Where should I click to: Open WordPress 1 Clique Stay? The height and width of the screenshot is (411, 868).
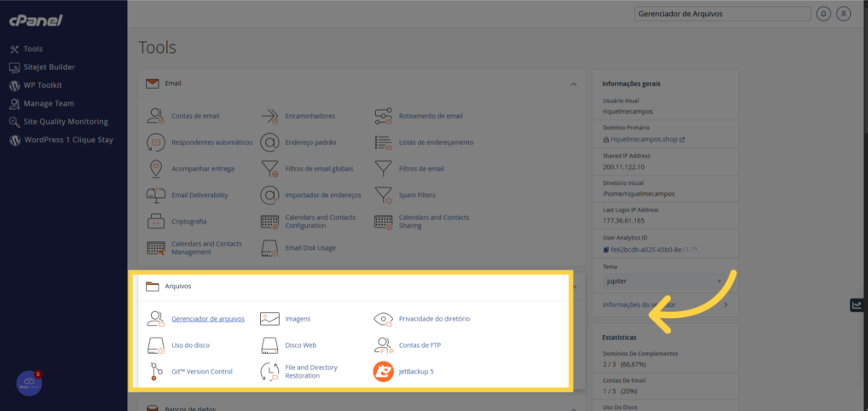click(61, 140)
